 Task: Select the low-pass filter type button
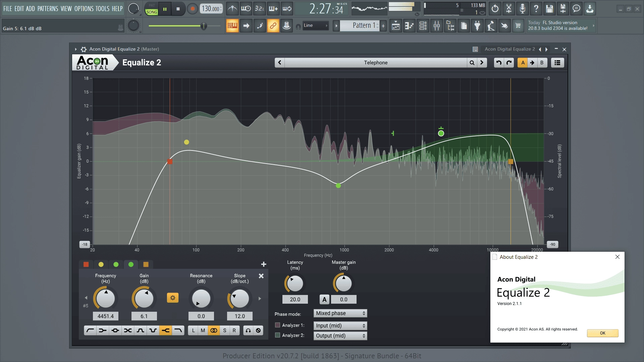tap(178, 330)
